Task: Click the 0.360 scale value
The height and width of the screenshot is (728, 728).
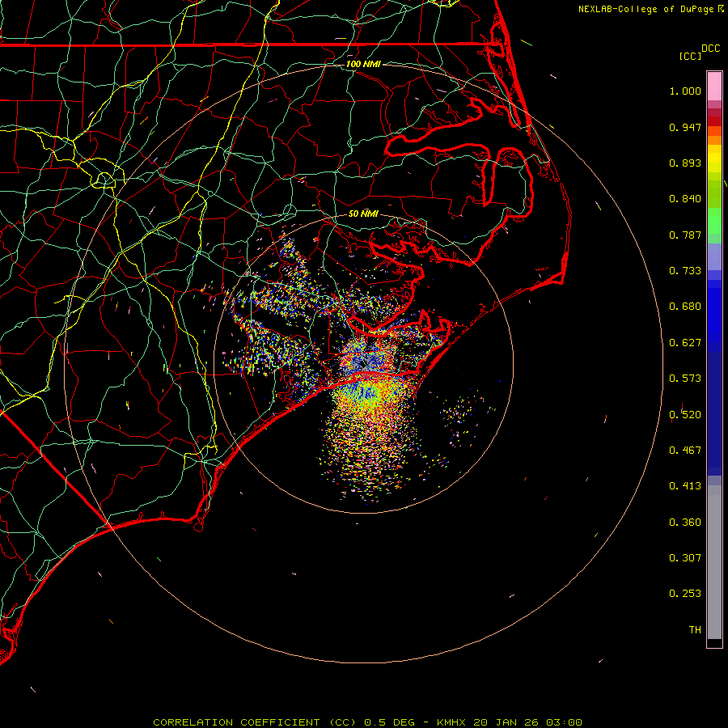Action: click(685, 523)
